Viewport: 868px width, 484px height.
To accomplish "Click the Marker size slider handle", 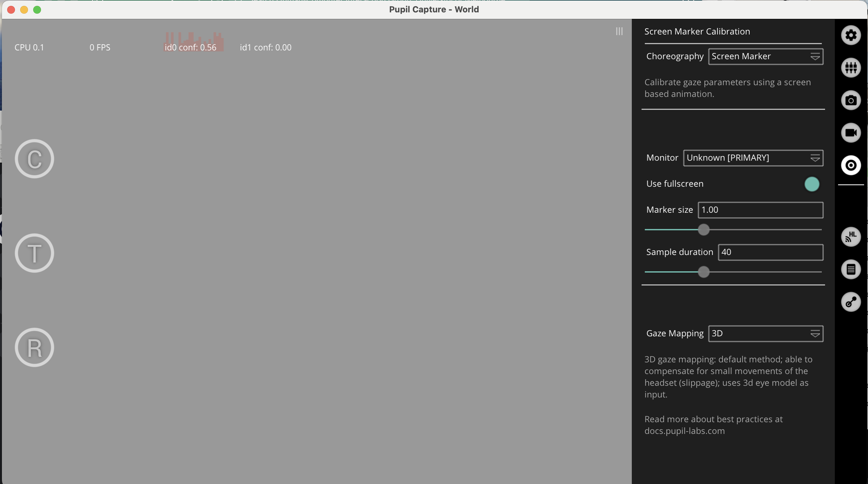I will (x=704, y=230).
